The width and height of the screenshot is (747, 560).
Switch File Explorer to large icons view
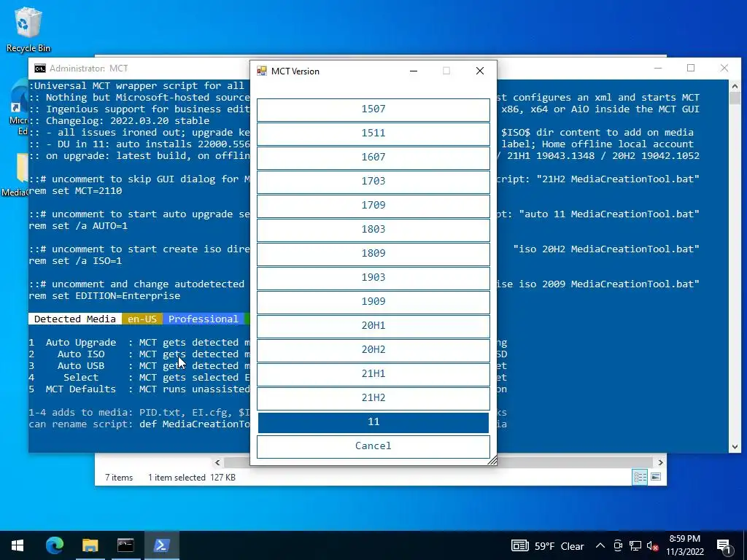[656, 477]
